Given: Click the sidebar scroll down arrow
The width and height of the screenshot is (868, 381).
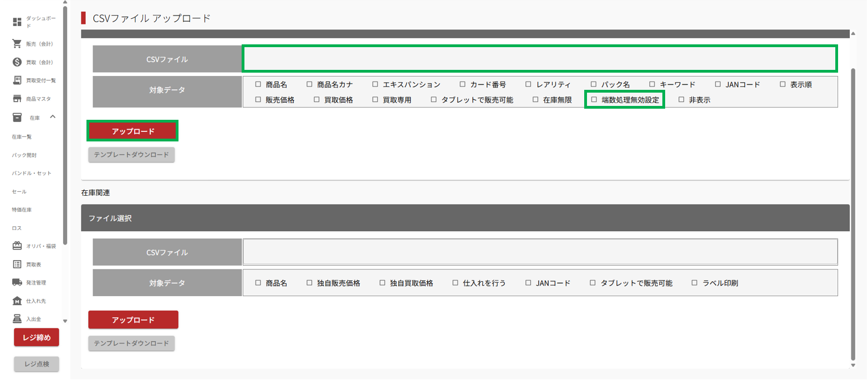Looking at the screenshot, I should click(x=65, y=321).
